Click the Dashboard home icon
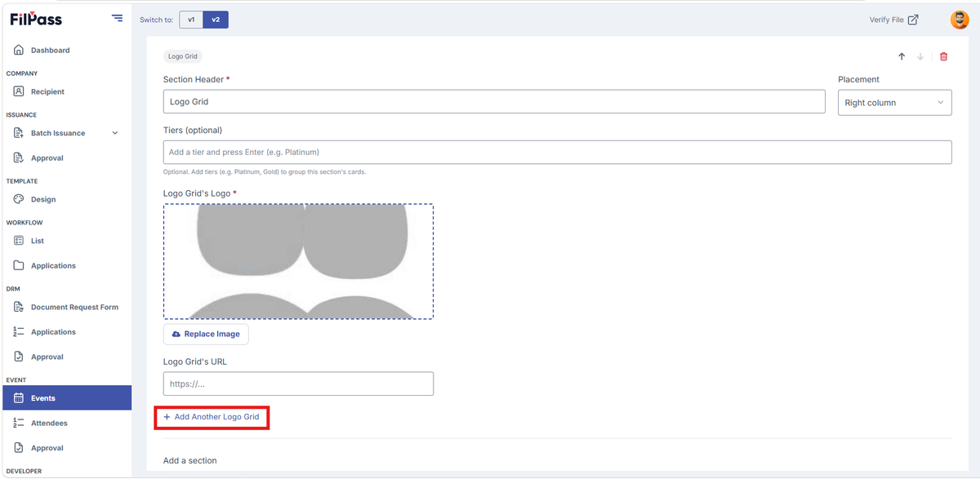The height and width of the screenshot is (479, 980). coord(19,51)
